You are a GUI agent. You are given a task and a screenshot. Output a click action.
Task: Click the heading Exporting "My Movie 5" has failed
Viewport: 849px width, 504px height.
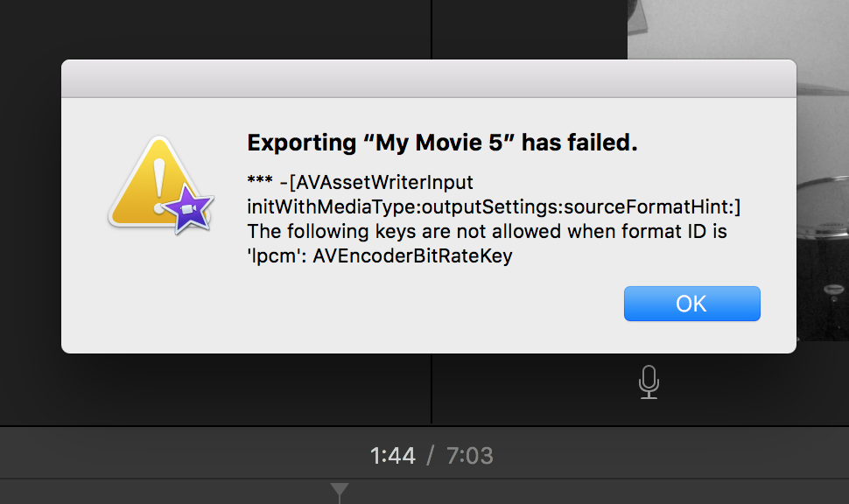pyautogui.click(x=442, y=143)
